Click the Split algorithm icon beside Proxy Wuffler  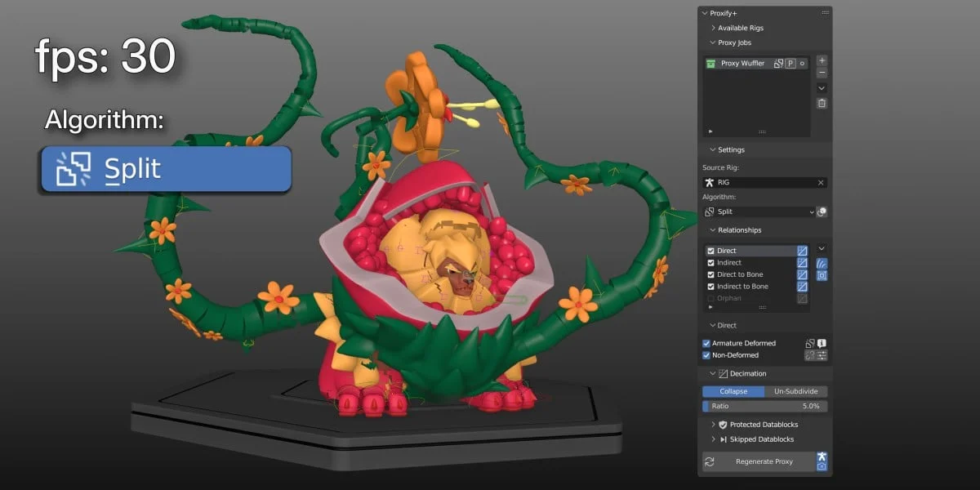[x=778, y=64]
